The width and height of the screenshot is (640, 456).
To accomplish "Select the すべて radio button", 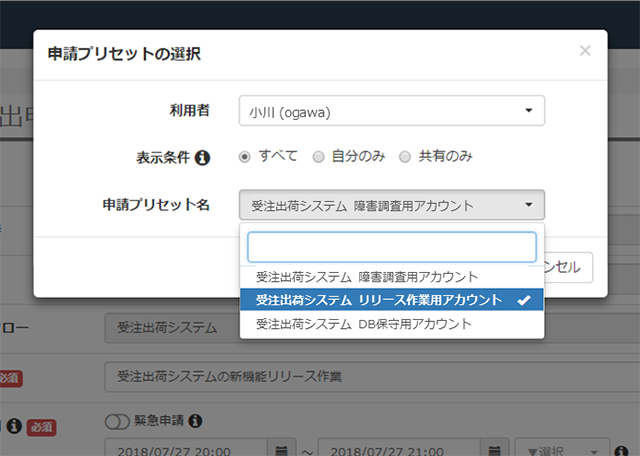I will (x=244, y=157).
